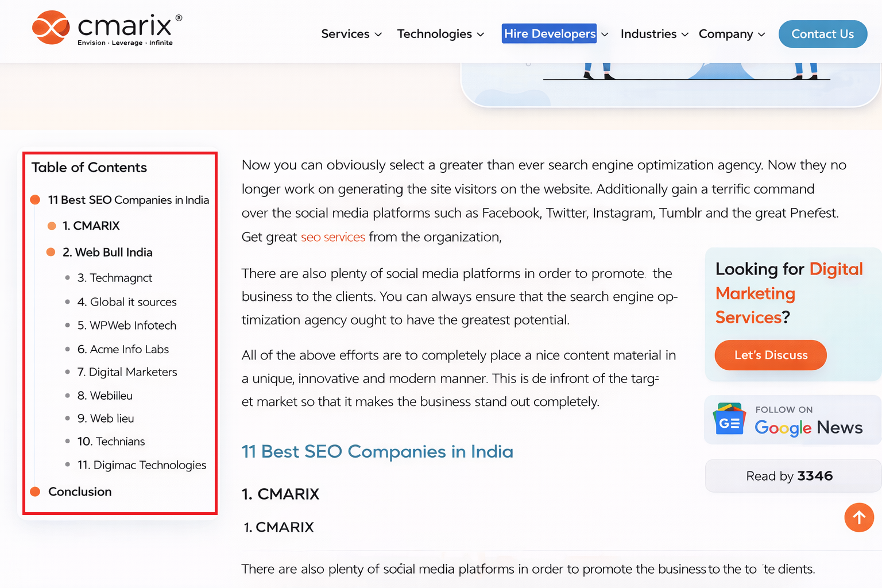Click the Contact Us button
Viewport: 882px width, 588px height.
(823, 34)
